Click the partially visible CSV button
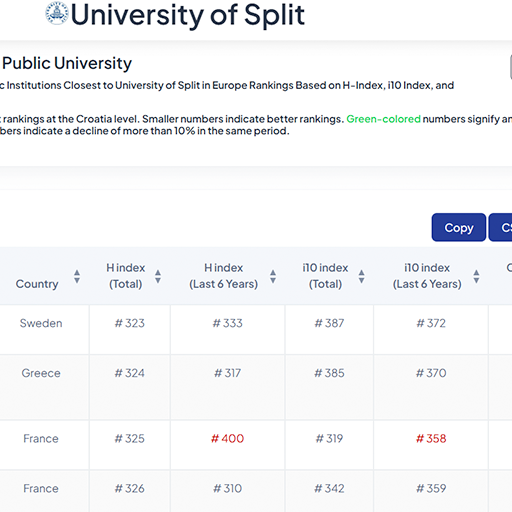Viewport: 512px width, 512px height. 500,227
